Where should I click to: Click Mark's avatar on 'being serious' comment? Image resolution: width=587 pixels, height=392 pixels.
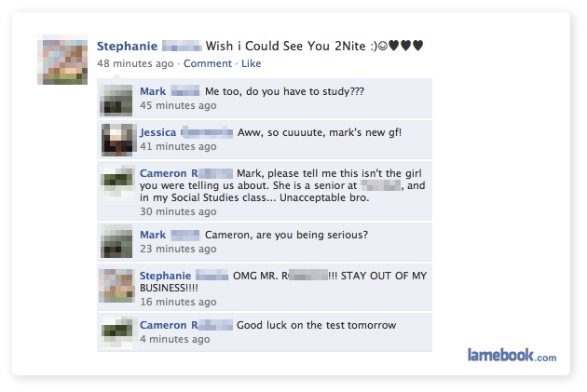point(116,241)
